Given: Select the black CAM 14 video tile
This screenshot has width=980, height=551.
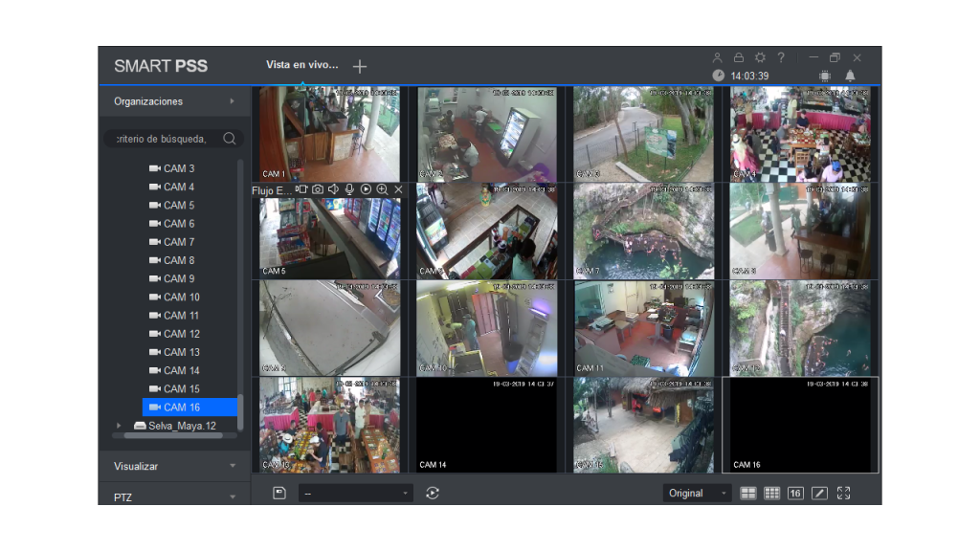Looking at the screenshot, I should pos(486,425).
